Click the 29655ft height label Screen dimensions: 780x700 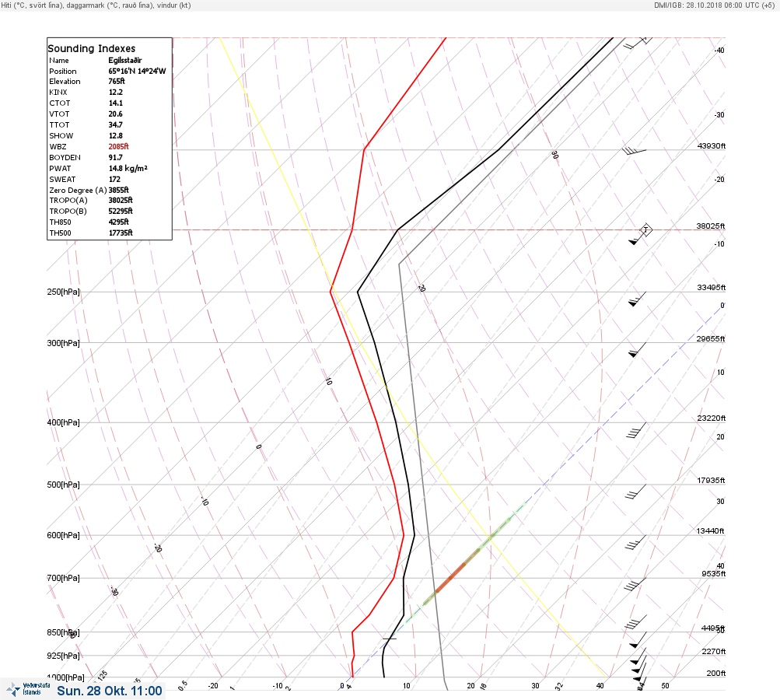(x=711, y=339)
